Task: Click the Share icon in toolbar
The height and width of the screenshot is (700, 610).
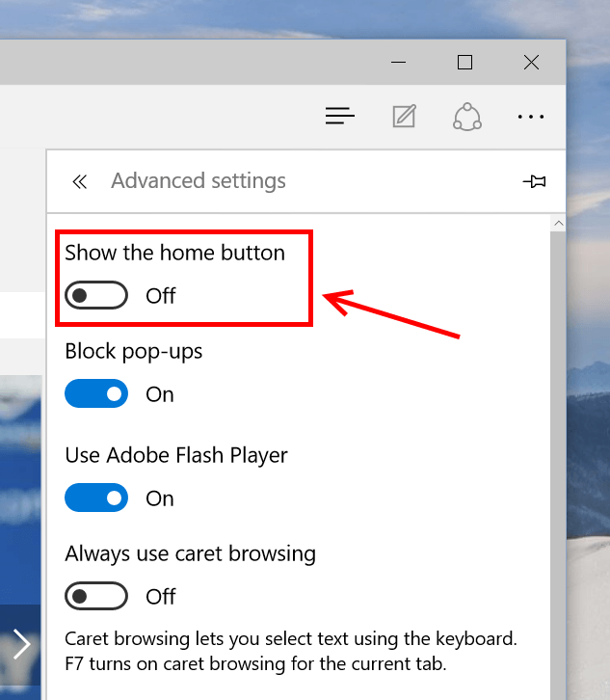Action: pos(467,117)
